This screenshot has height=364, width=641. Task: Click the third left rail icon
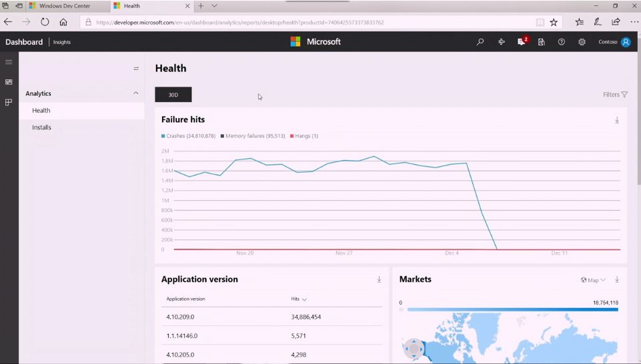(x=9, y=102)
